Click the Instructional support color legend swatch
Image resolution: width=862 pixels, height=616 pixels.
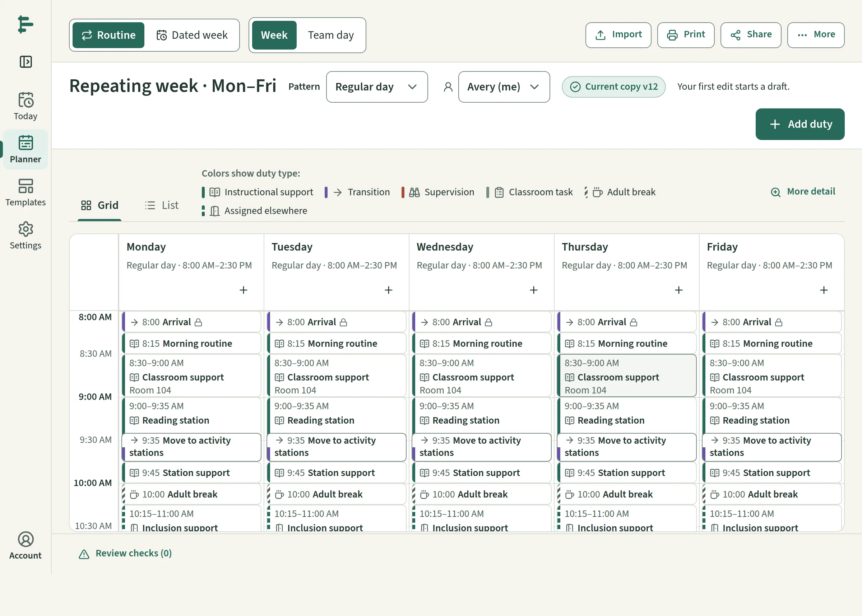203,192
